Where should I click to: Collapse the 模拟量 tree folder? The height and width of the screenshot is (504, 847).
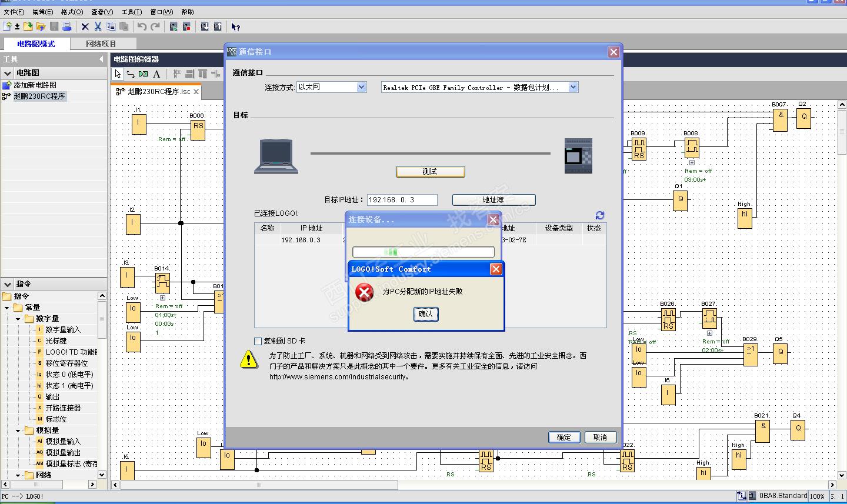18,430
